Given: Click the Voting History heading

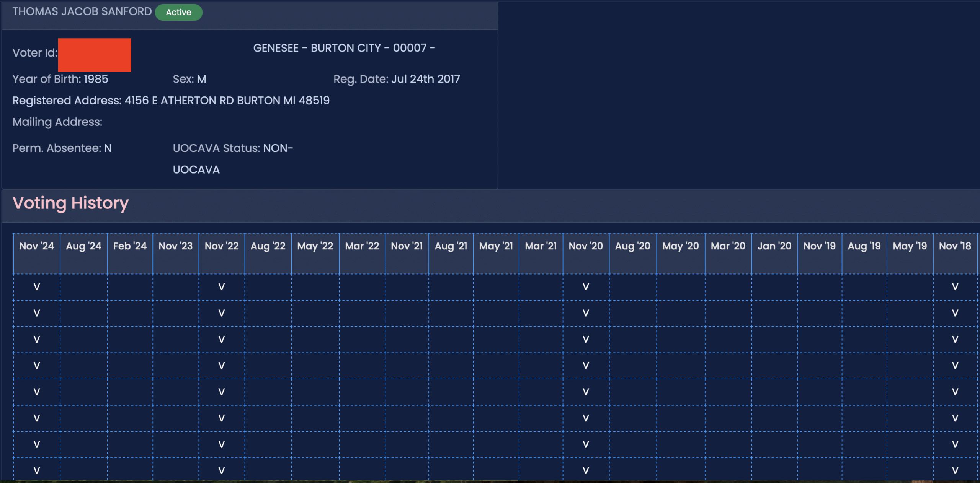Looking at the screenshot, I should [70, 203].
